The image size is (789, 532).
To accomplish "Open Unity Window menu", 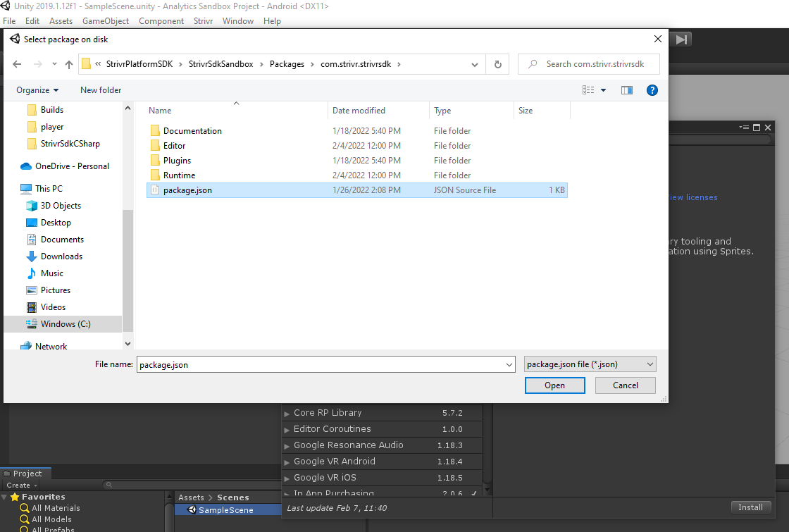I will [x=238, y=21].
